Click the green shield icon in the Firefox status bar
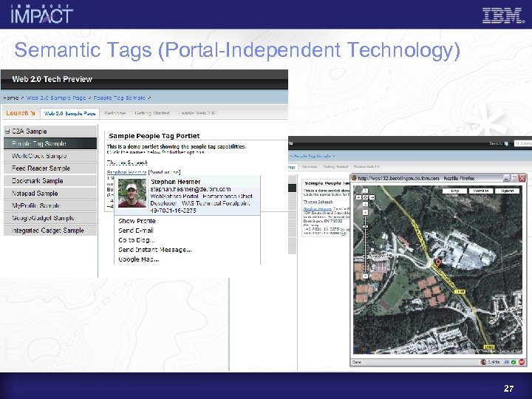532x399 pixels. click(514, 362)
